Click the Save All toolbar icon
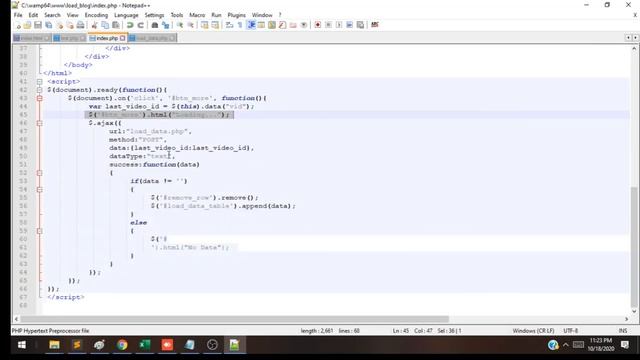Image resolution: width=640 pixels, height=360 pixels. coord(49,25)
